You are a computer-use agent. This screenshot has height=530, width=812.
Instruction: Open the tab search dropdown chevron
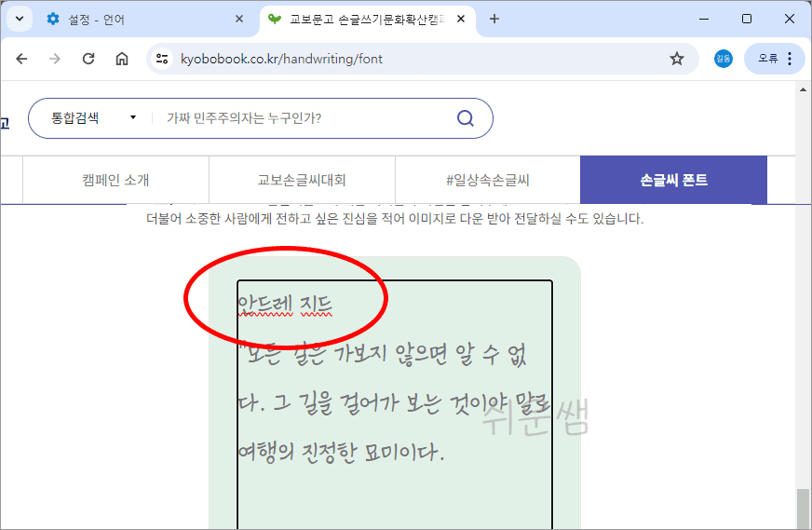(20, 20)
